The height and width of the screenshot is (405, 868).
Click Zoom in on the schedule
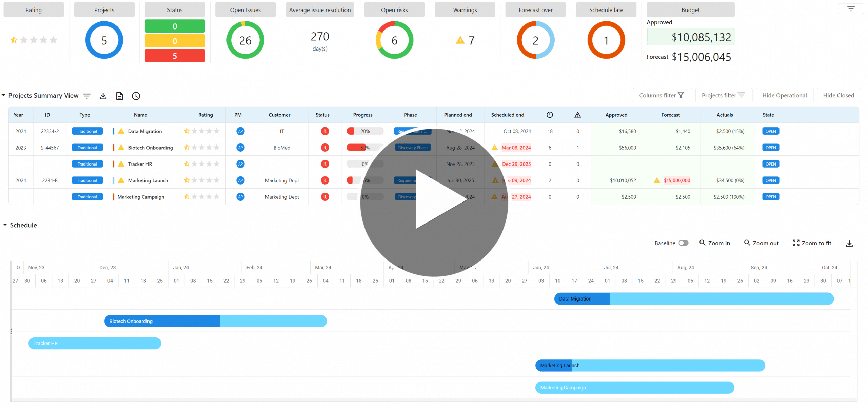[715, 243]
